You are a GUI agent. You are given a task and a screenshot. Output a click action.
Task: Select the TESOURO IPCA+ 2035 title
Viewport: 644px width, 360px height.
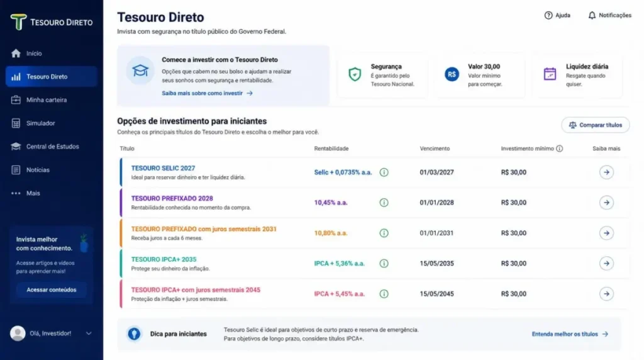coord(164,259)
